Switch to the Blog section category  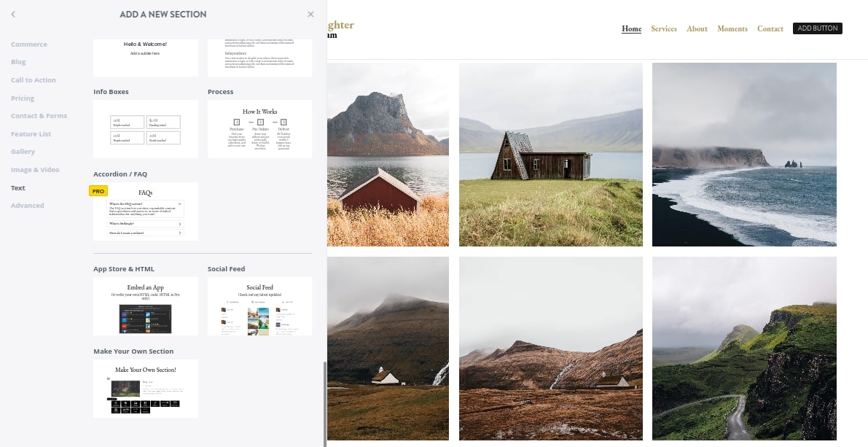(18, 62)
